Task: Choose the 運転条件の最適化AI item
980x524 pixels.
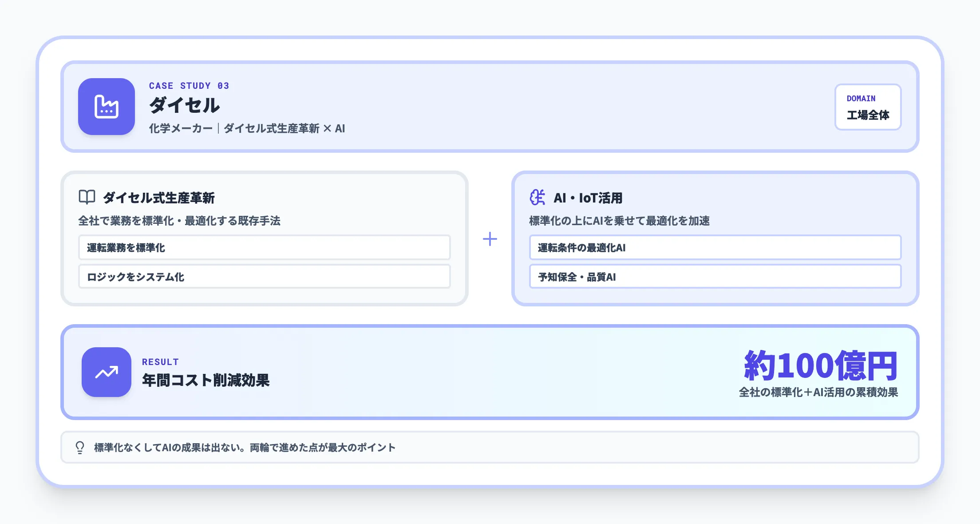Action: [715, 247]
